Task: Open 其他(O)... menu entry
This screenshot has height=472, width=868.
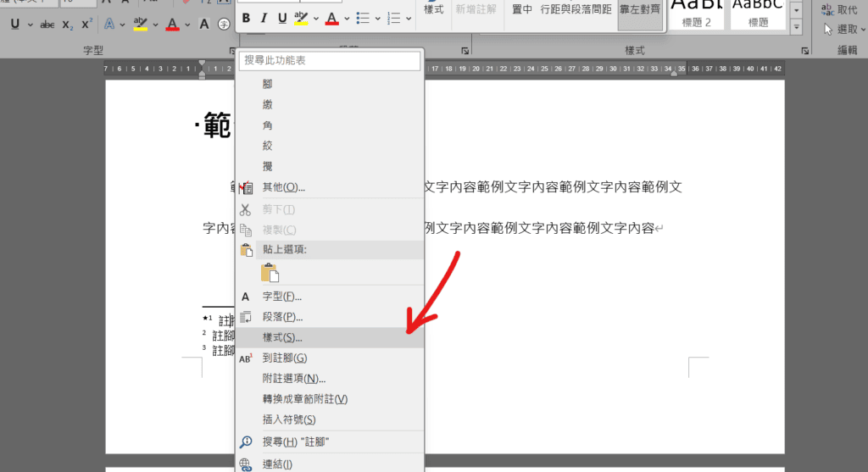Action: (x=330, y=187)
